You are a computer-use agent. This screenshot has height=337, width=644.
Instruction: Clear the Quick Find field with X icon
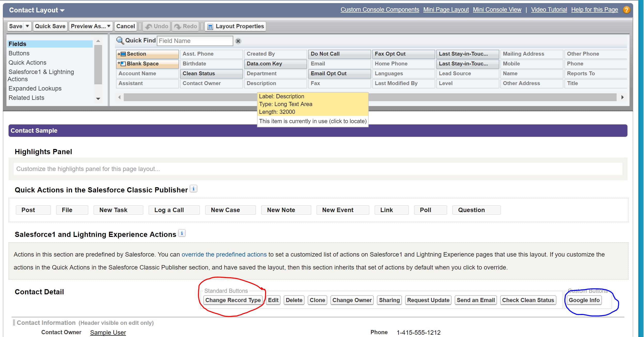coord(238,41)
